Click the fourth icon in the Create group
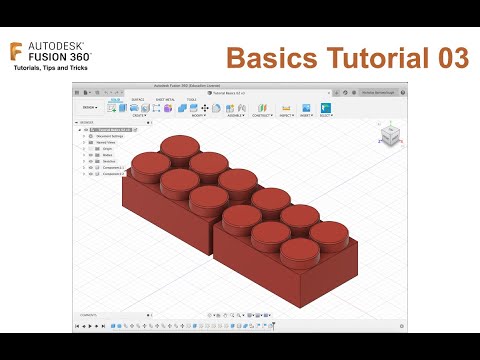The height and width of the screenshot is (360, 480). 145,108
